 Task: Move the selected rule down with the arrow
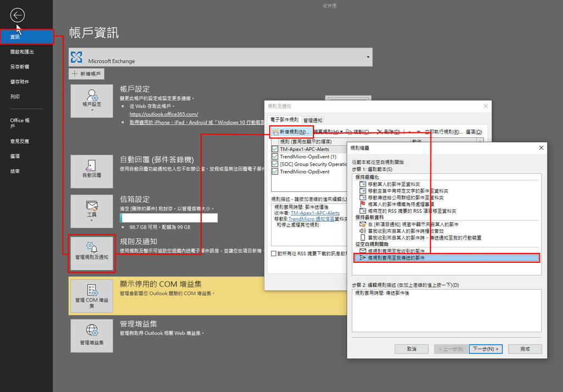click(418, 132)
